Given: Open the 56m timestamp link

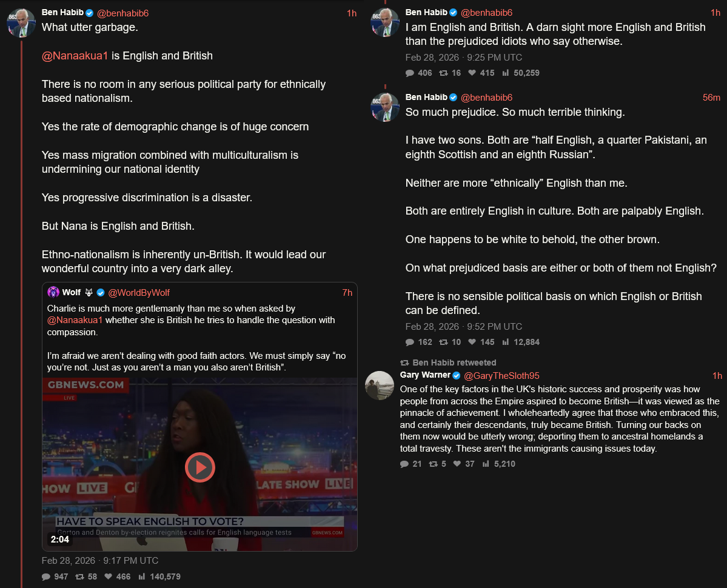Looking at the screenshot, I should [711, 98].
